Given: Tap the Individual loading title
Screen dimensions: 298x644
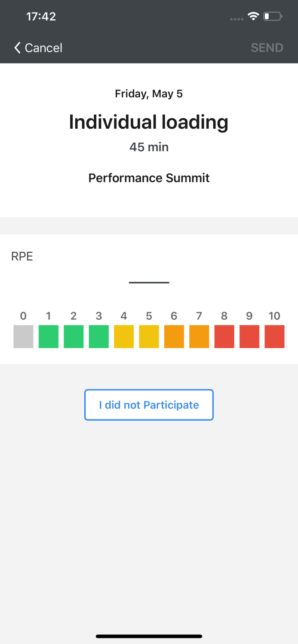Looking at the screenshot, I should pos(149,122).
